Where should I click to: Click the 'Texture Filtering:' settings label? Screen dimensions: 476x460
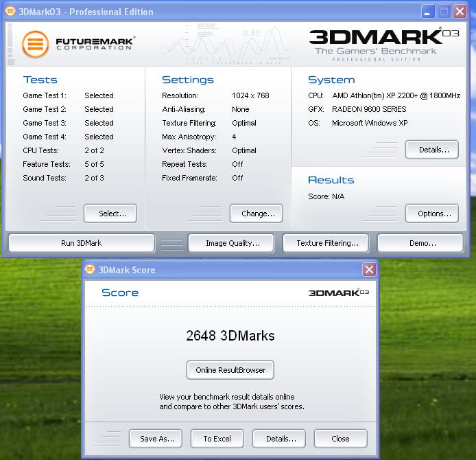tap(189, 123)
